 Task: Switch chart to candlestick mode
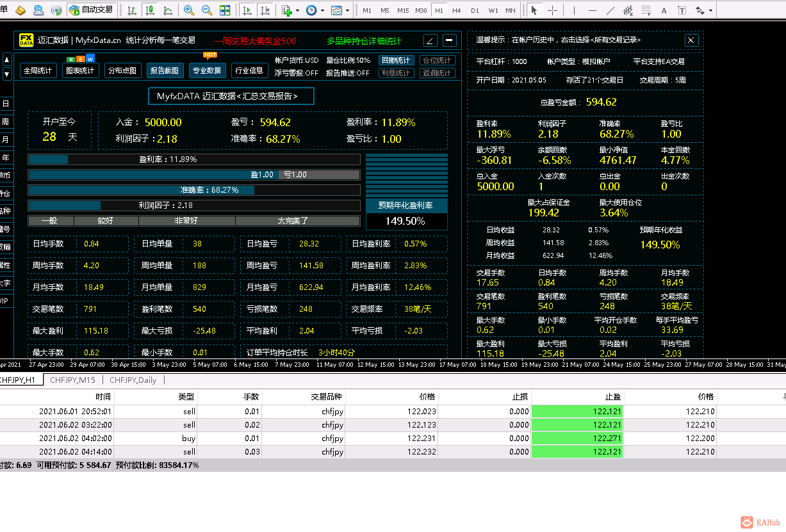click(150, 10)
